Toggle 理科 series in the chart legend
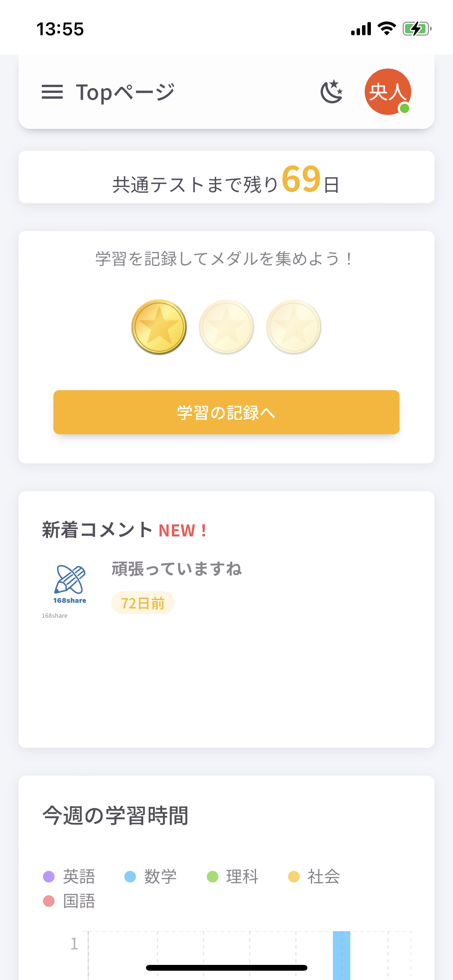Viewport: 453px width, 980px height. coord(233,877)
